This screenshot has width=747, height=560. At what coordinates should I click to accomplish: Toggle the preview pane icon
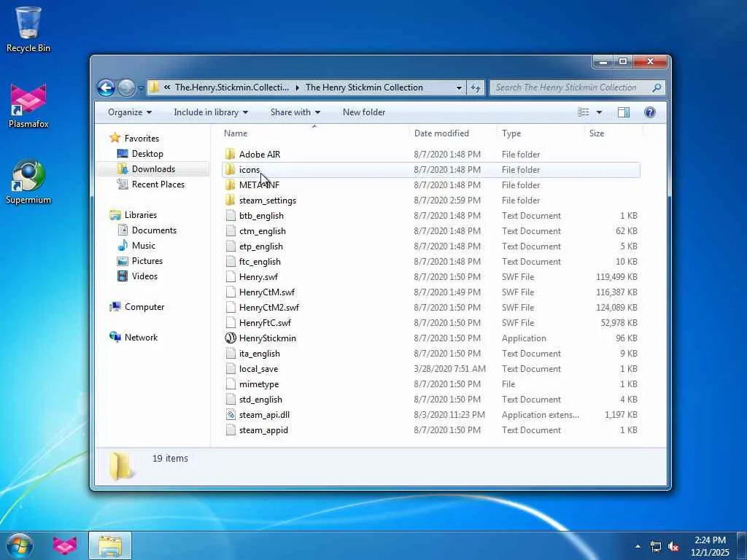click(623, 112)
